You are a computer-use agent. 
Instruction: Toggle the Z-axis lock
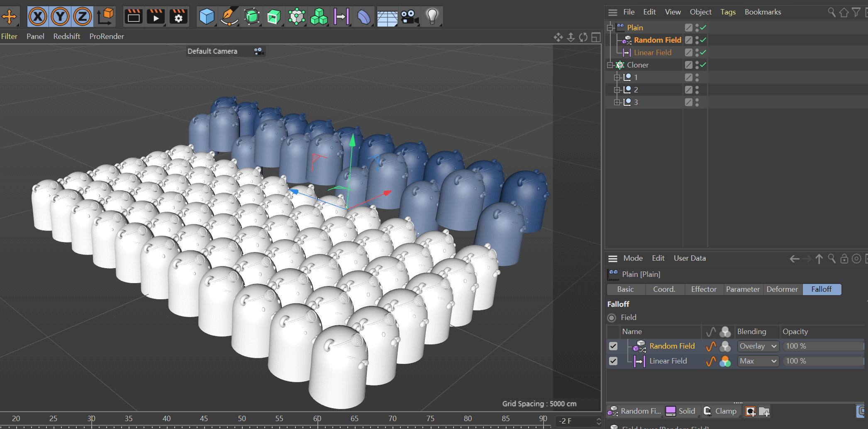pyautogui.click(x=82, y=17)
